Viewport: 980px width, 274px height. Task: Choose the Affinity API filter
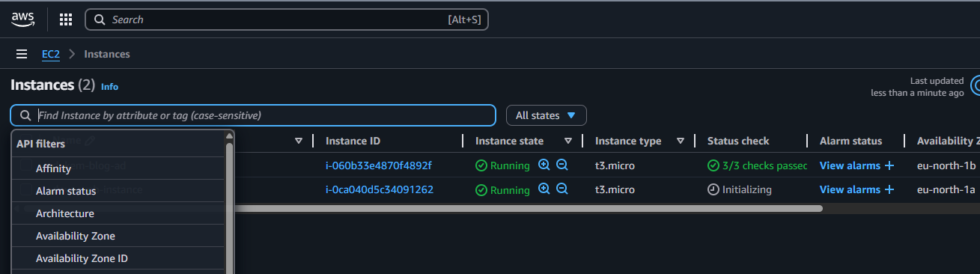pyautogui.click(x=118, y=168)
